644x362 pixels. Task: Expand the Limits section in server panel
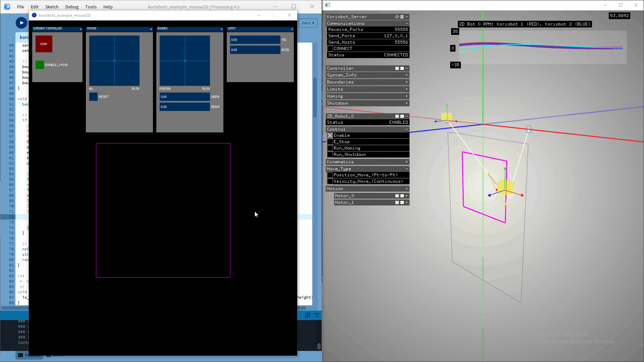[407, 89]
